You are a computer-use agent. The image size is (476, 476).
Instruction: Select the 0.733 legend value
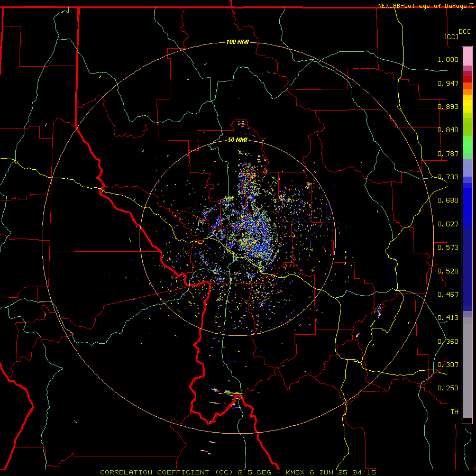[x=448, y=177]
